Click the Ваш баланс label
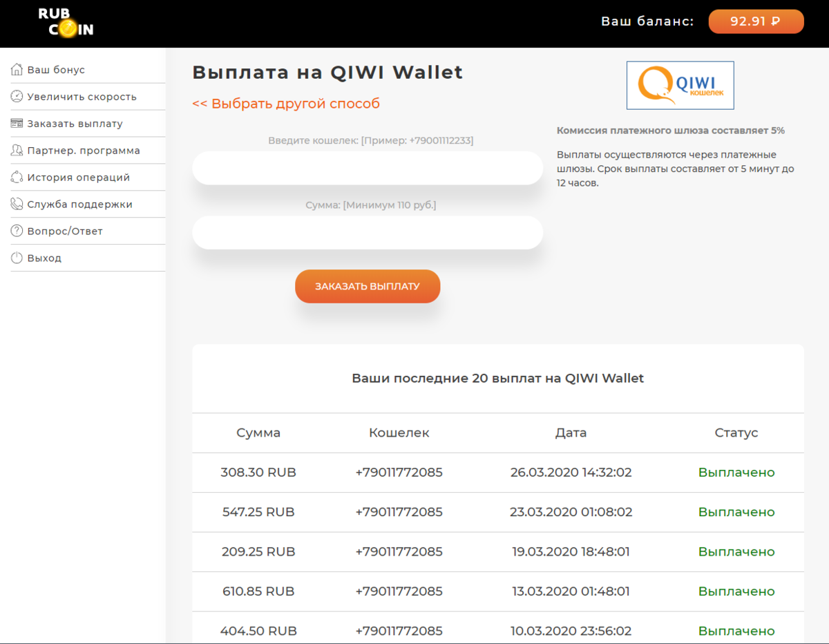This screenshot has height=644, width=829. click(x=647, y=21)
